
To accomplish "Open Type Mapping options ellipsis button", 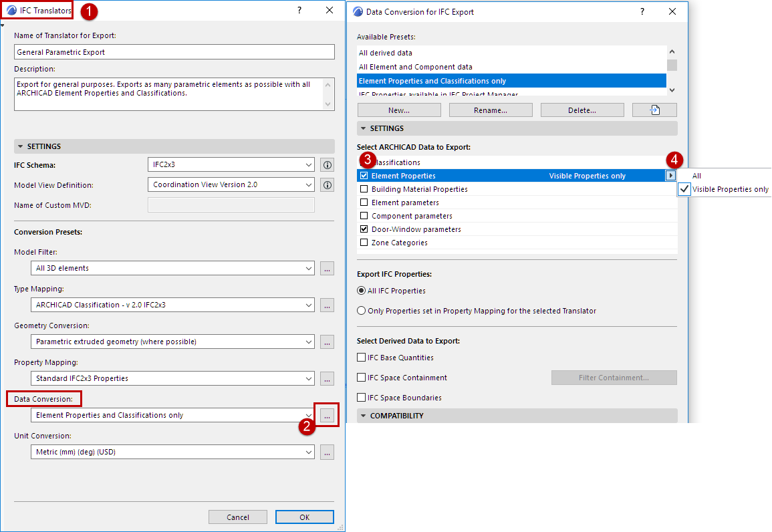I will [x=327, y=305].
